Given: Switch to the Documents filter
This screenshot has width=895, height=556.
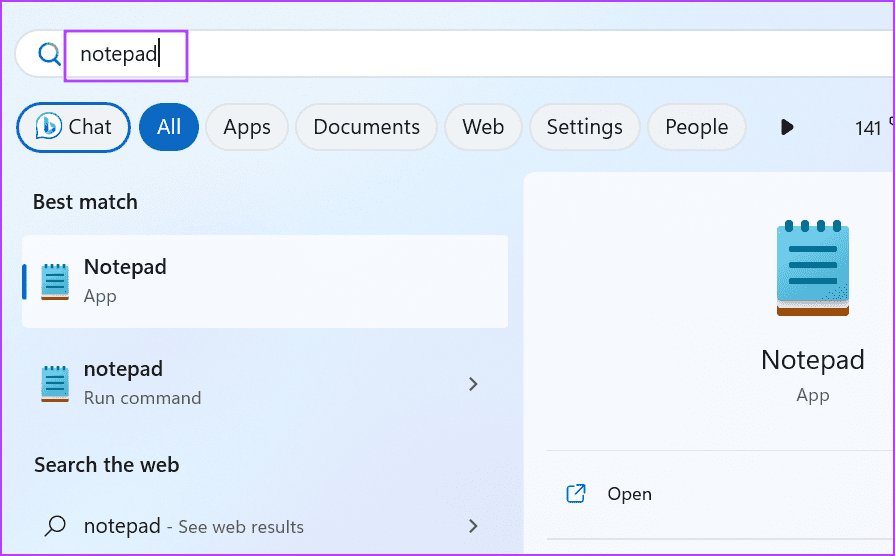Looking at the screenshot, I should pyautogui.click(x=366, y=127).
